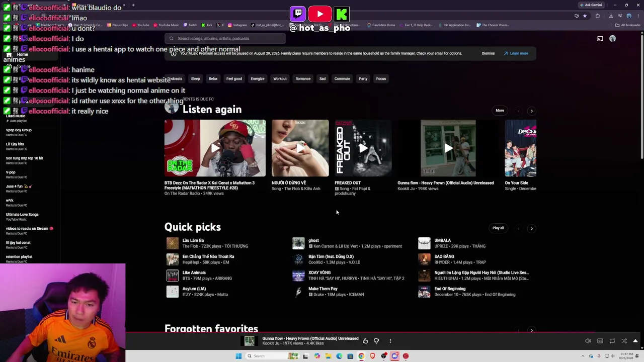The image size is (644, 362).
Task: Select the Sad mood chip
Action: point(323,79)
